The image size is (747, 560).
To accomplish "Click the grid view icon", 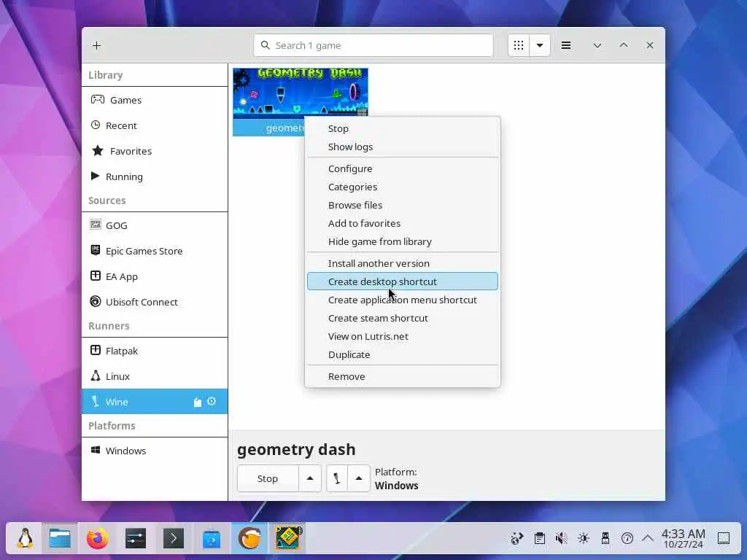I will [519, 45].
